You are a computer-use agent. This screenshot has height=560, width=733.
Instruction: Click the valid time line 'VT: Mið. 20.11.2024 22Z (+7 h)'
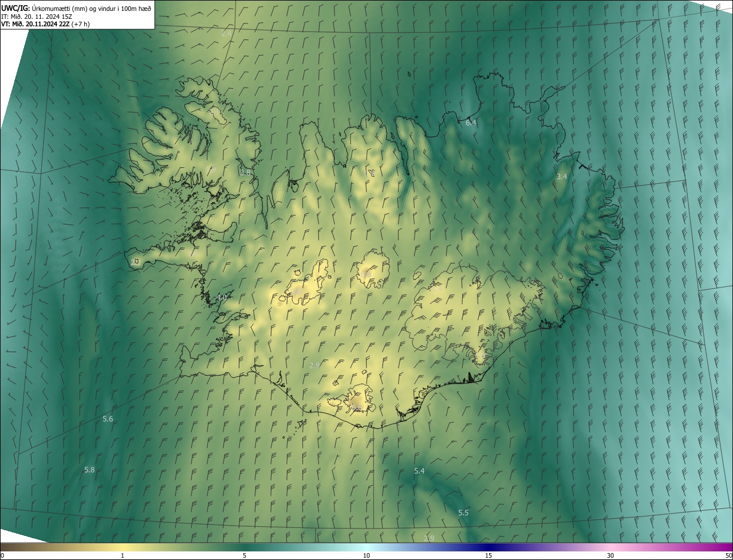click(45, 24)
